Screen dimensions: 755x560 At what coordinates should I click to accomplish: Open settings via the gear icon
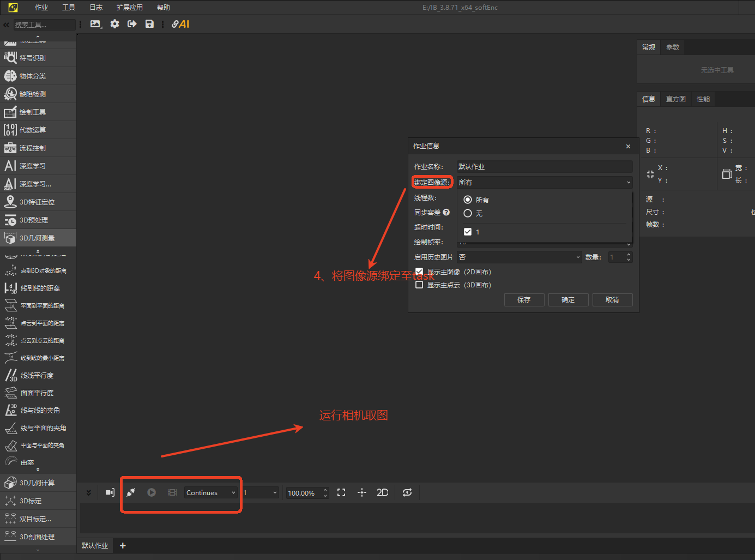pos(114,24)
